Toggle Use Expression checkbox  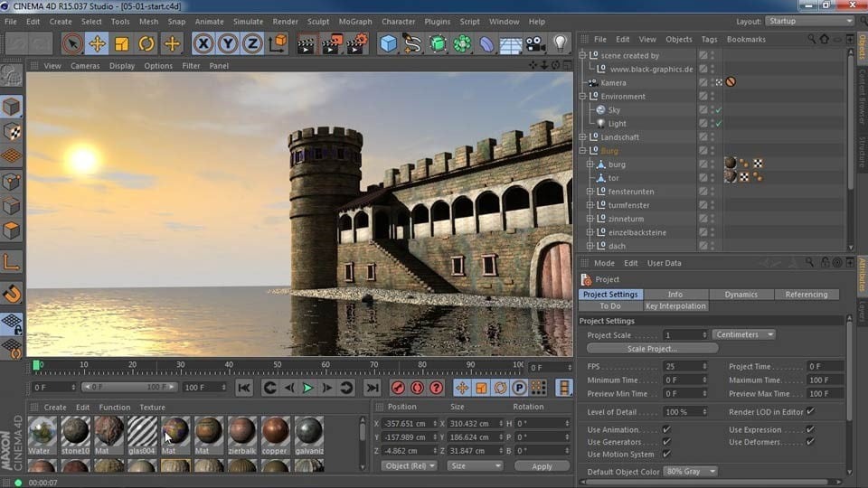tap(810, 429)
